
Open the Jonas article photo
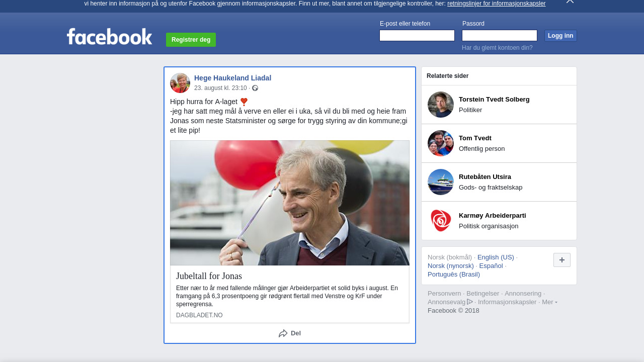(290, 203)
